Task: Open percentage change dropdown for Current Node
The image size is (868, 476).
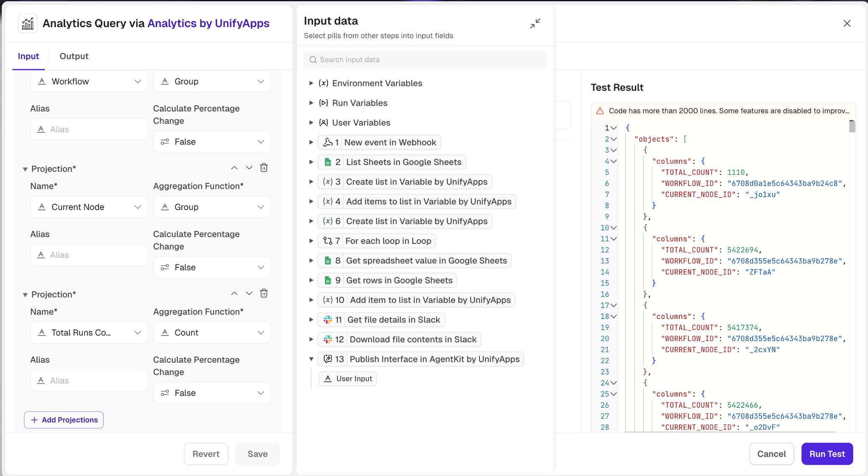Action: click(212, 267)
